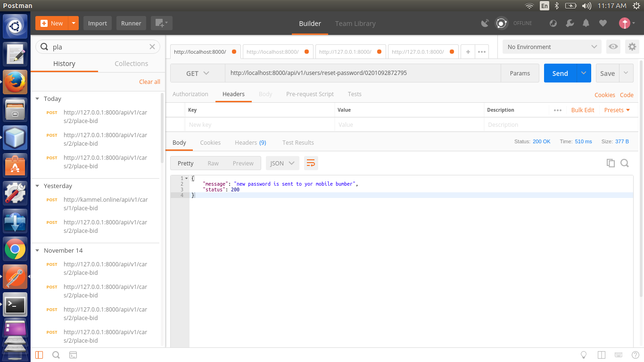Open header columns three dots options

[x=558, y=110]
